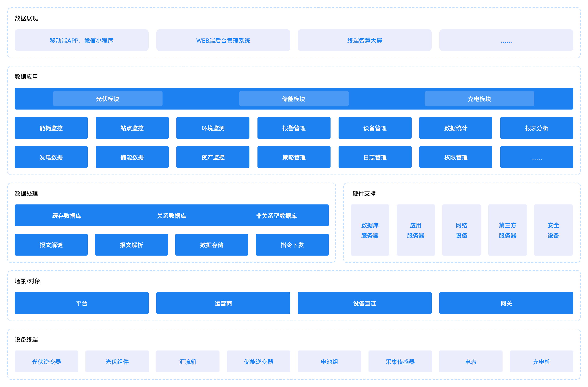Open 设备管理 in the data application layer
The height and width of the screenshot is (387, 588).
coord(375,128)
